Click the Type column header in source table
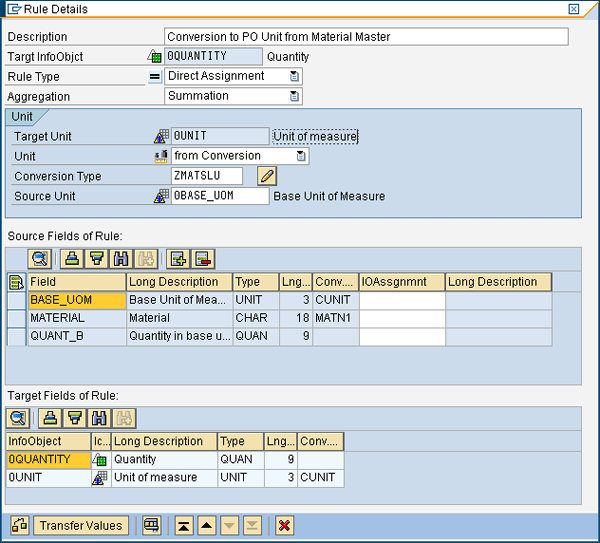 [x=256, y=282]
